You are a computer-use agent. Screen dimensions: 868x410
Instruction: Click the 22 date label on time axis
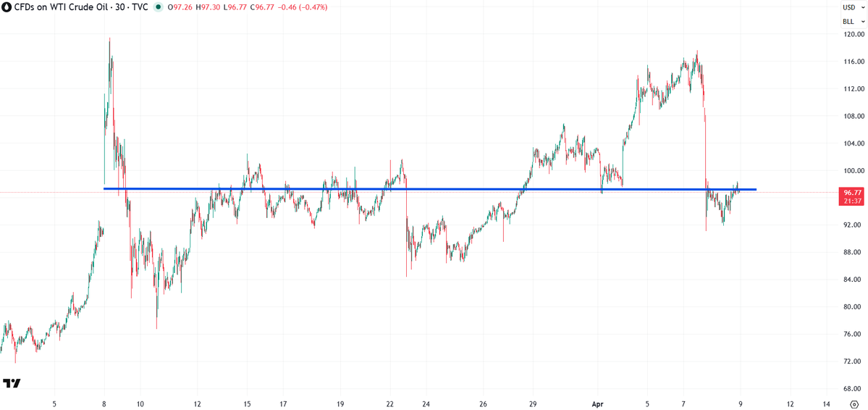point(390,404)
